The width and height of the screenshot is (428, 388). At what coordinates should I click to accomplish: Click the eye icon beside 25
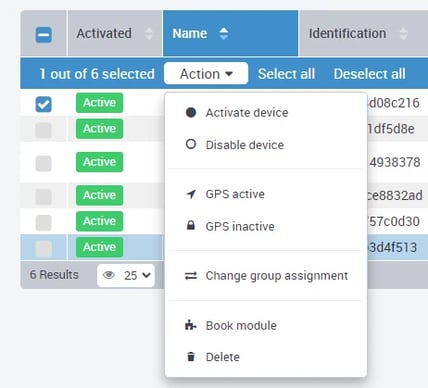pyautogui.click(x=109, y=275)
